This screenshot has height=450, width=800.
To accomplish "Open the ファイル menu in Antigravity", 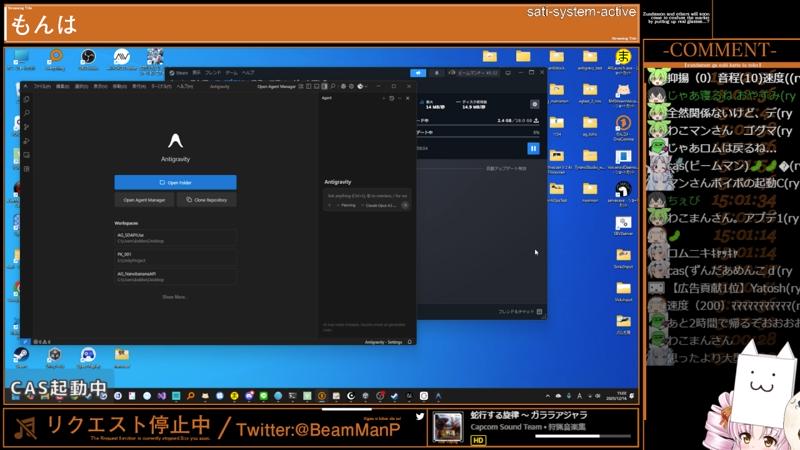I will [42, 87].
